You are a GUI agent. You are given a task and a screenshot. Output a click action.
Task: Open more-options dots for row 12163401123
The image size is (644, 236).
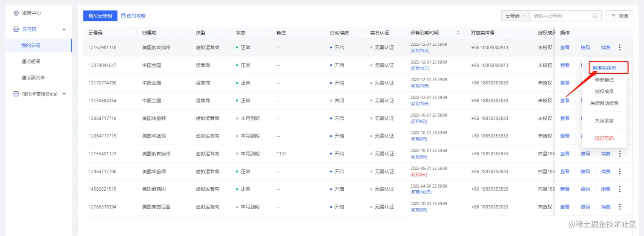pyautogui.click(x=620, y=154)
